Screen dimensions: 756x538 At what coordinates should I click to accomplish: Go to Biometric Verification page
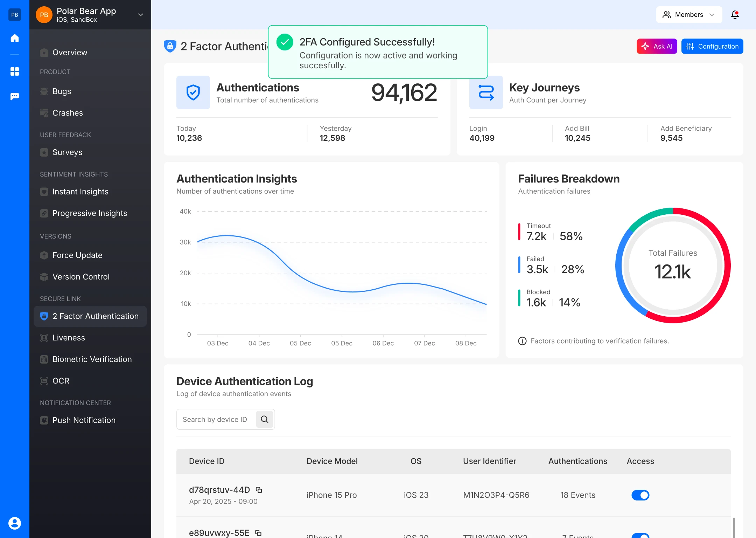92,359
